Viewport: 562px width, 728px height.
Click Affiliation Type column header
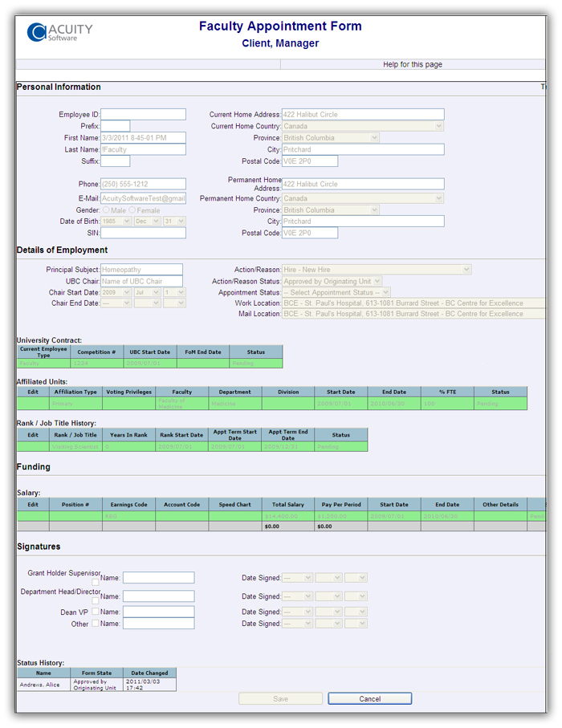click(75, 392)
